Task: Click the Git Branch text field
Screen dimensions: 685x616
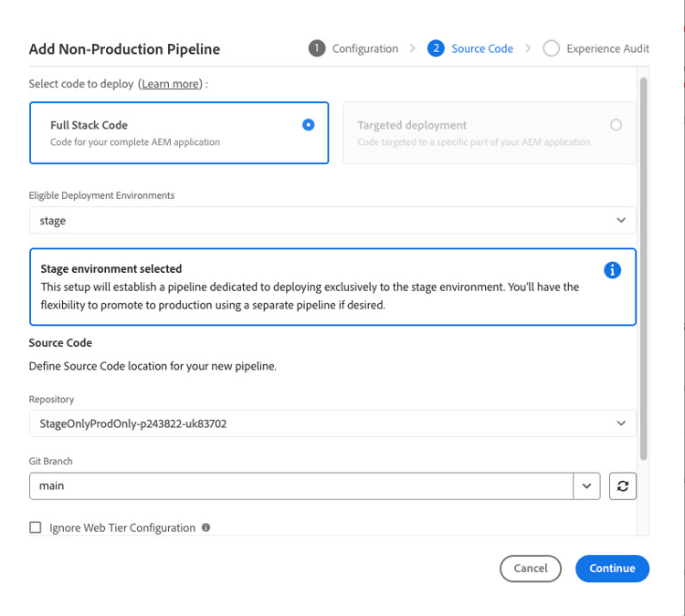Action: tap(300, 486)
